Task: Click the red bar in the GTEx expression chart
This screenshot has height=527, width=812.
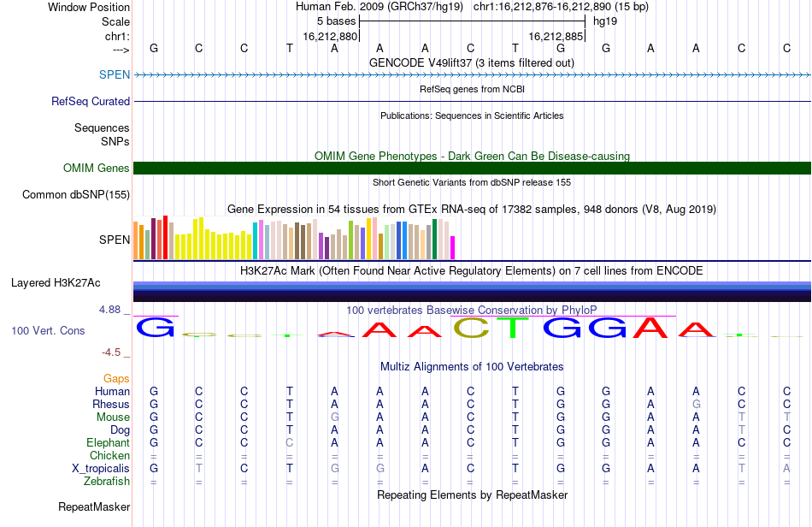Action: coord(165,237)
